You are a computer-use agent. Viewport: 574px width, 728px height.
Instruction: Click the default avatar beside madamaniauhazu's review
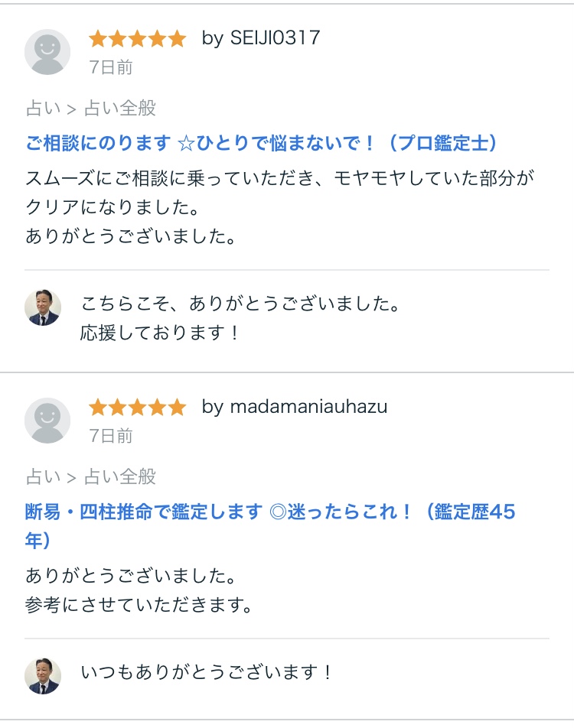click(47, 421)
